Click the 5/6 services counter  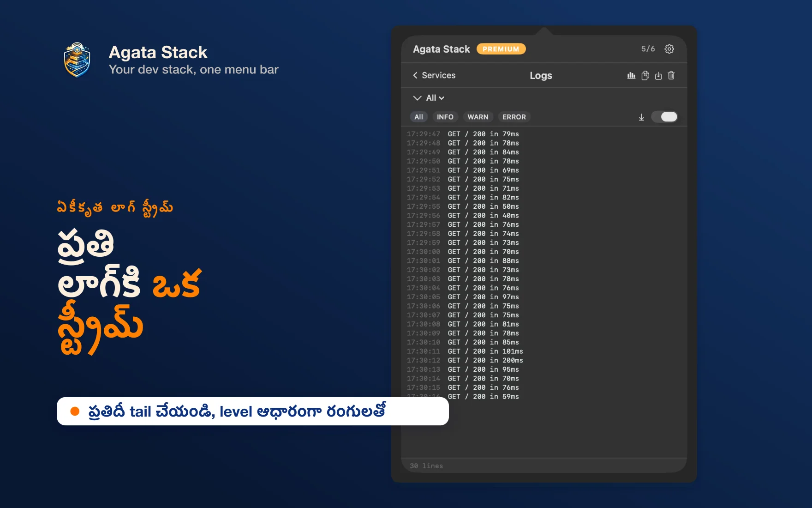(648, 49)
